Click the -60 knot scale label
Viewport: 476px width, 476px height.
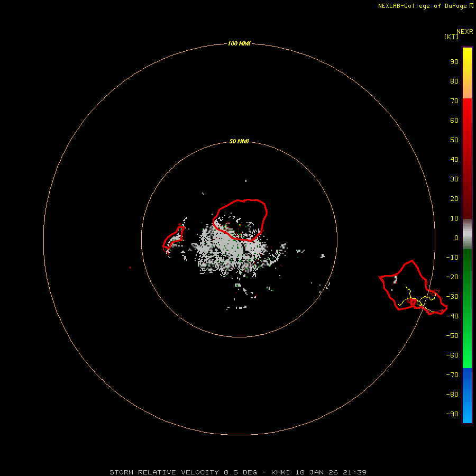(x=452, y=355)
